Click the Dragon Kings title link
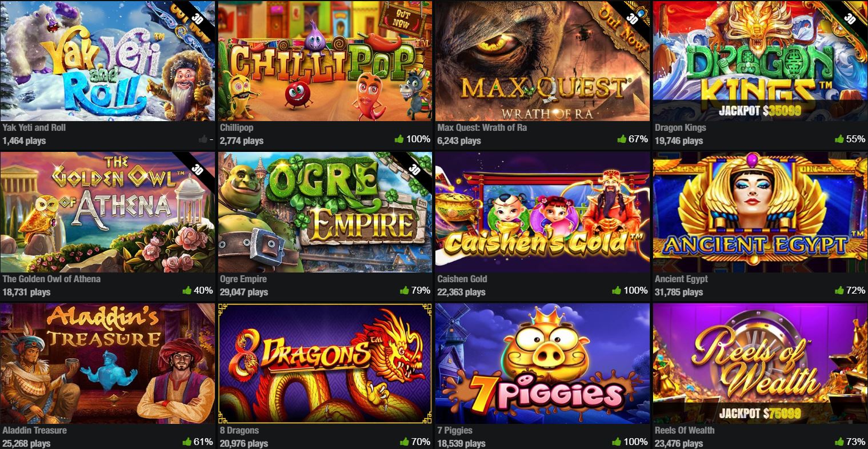This screenshot has height=449, width=868. pyautogui.click(x=680, y=128)
